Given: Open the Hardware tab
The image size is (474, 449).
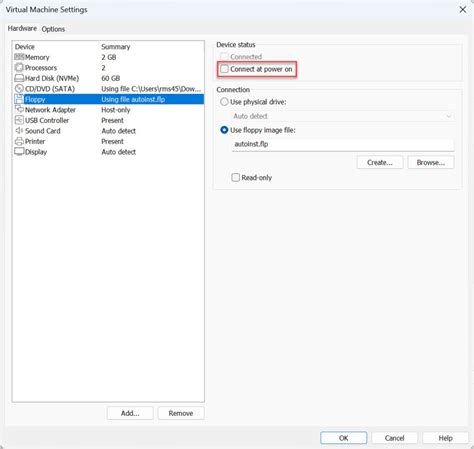Looking at the screenshot, I should pyautogui.click(x=22, y=28).
